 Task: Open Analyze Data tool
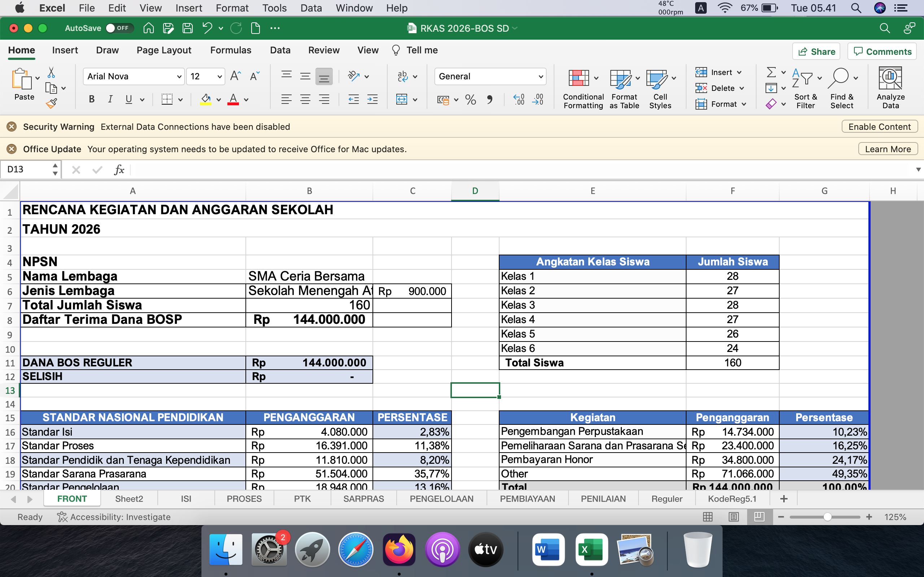tap(890, 88)
